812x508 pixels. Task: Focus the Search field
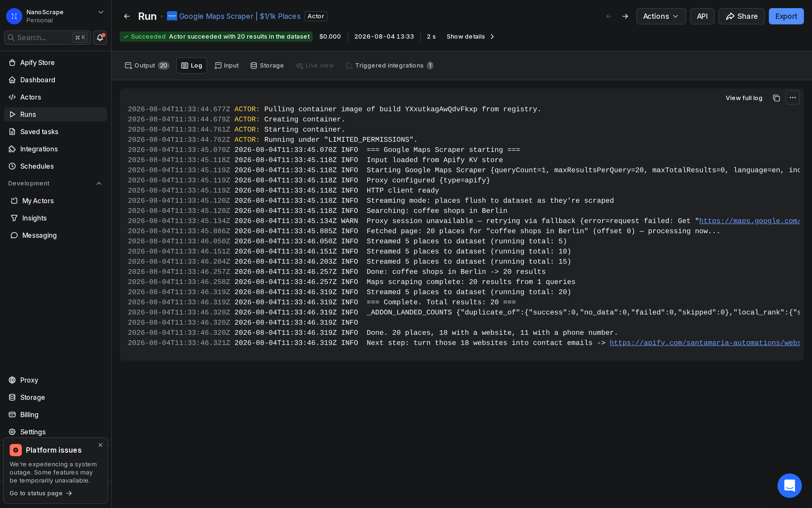point(47,37)
